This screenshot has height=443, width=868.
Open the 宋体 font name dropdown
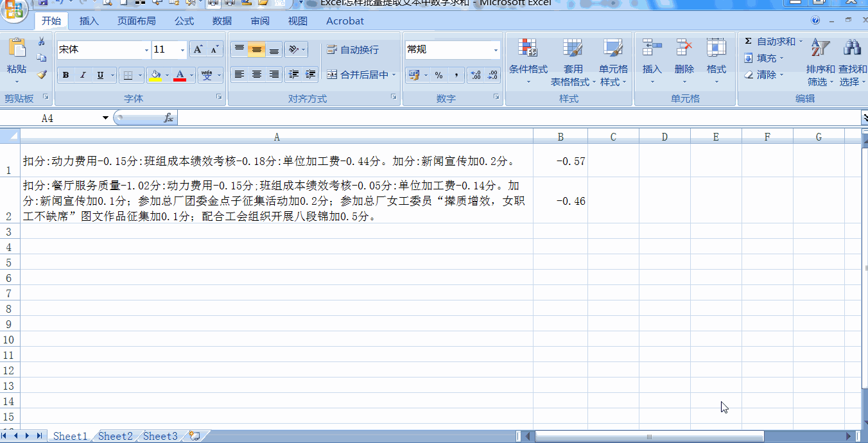[x=145, y=49]
